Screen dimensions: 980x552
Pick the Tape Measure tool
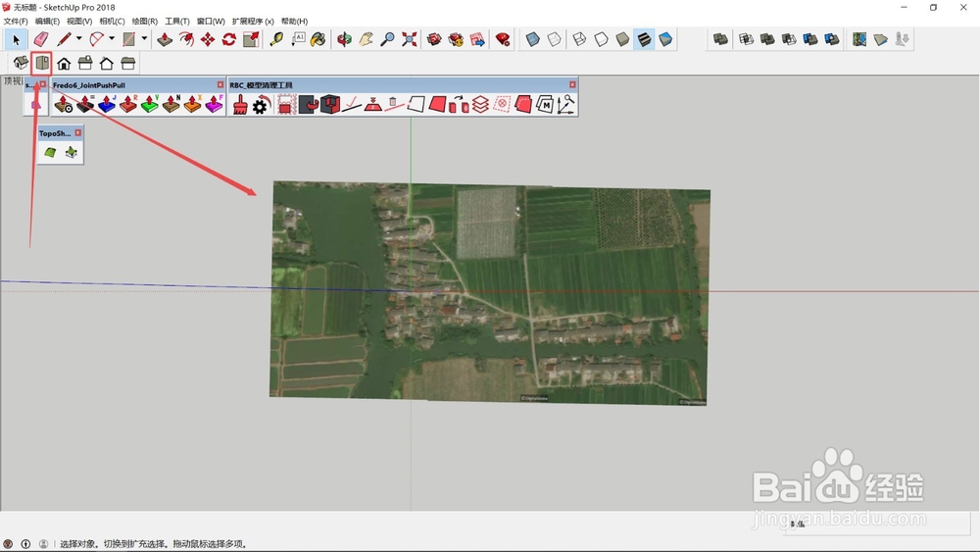click(x=276, y=39)
